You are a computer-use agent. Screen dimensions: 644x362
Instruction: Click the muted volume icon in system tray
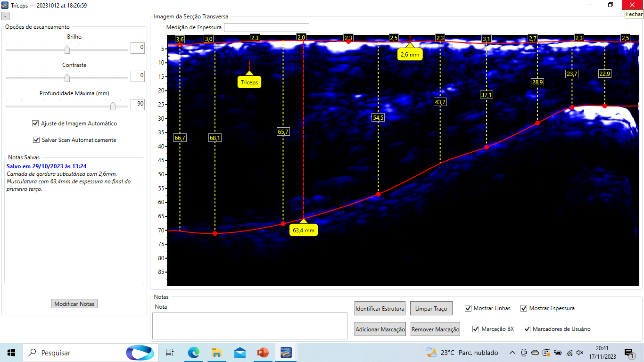pyautogui.click(x=580, y=353)
